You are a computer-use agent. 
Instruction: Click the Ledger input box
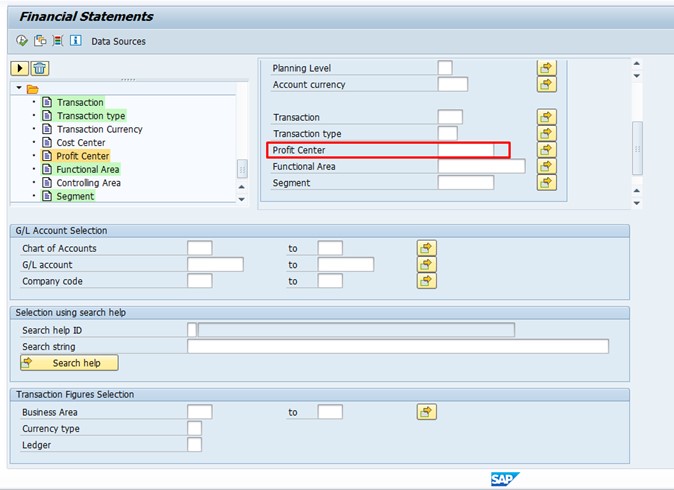(194, 445)
